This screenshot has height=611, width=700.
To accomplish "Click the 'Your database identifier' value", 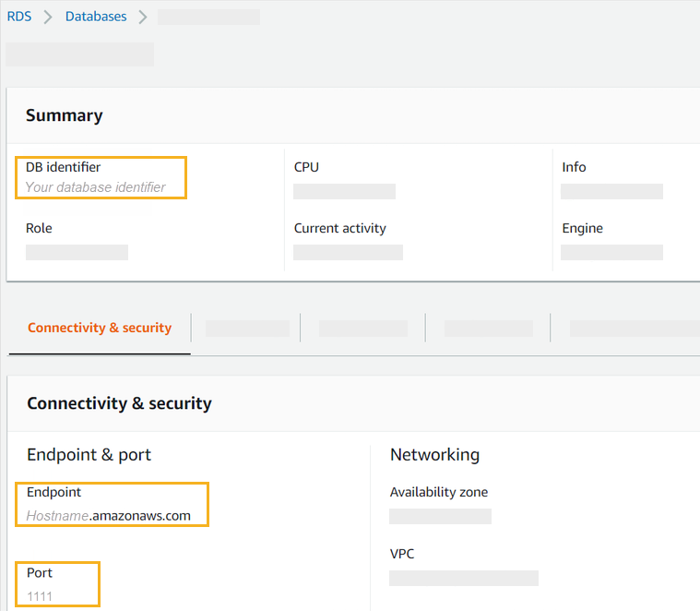I will point(96,187).
